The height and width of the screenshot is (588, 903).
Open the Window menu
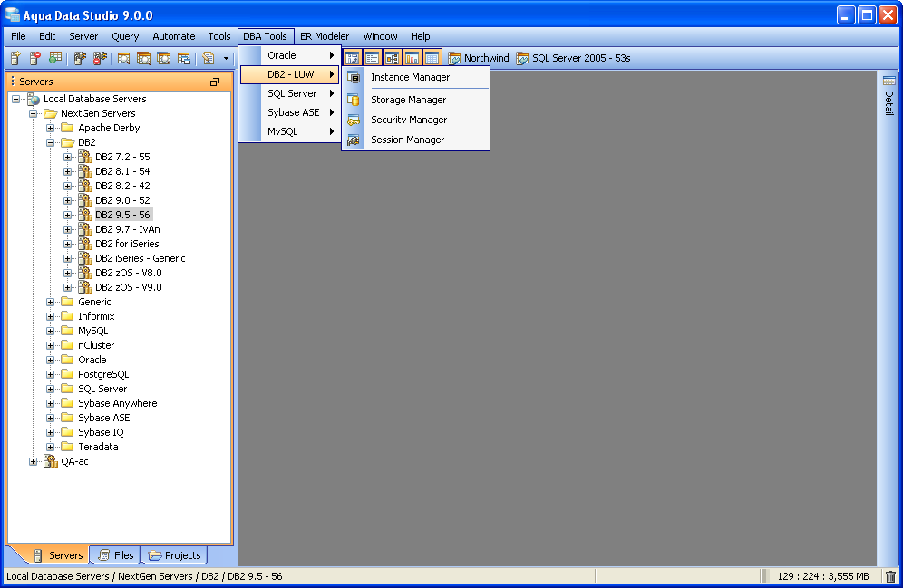tap(380, 36)
